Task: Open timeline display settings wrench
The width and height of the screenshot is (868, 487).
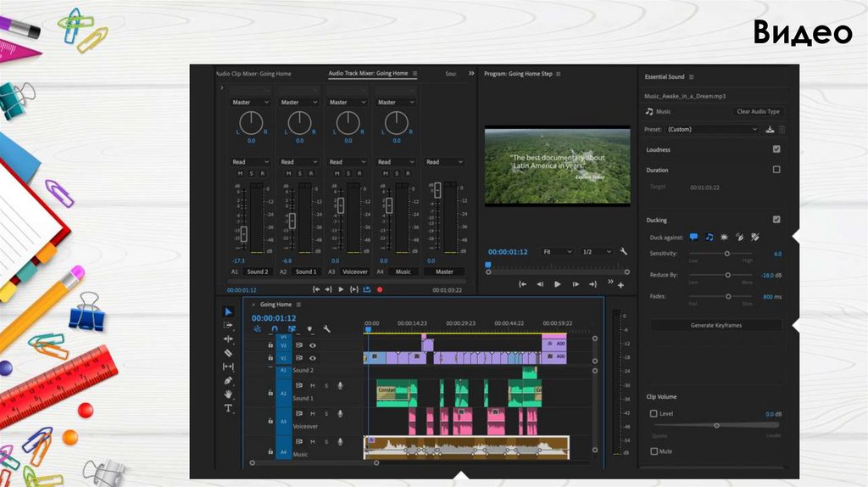Action: [326, 328]
